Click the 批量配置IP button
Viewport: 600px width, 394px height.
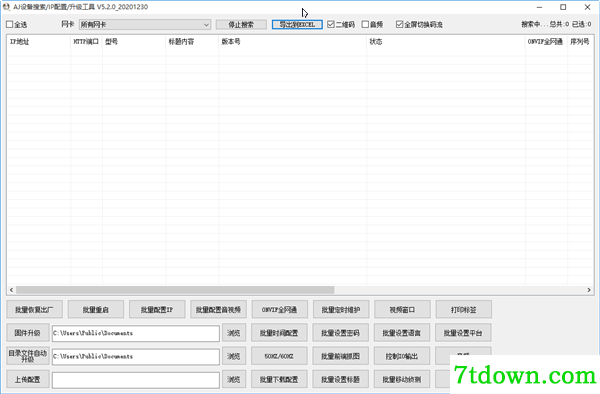point(157,309)
